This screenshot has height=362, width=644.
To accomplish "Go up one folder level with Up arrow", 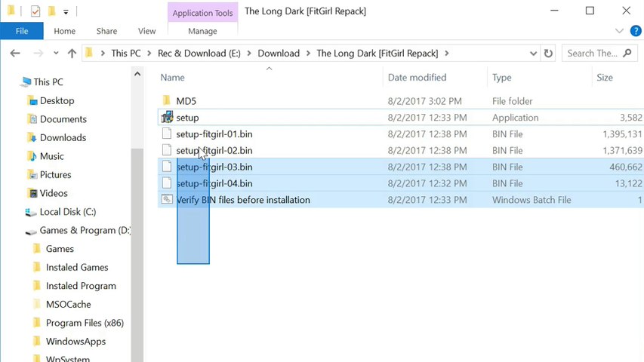I will [72, 54].
